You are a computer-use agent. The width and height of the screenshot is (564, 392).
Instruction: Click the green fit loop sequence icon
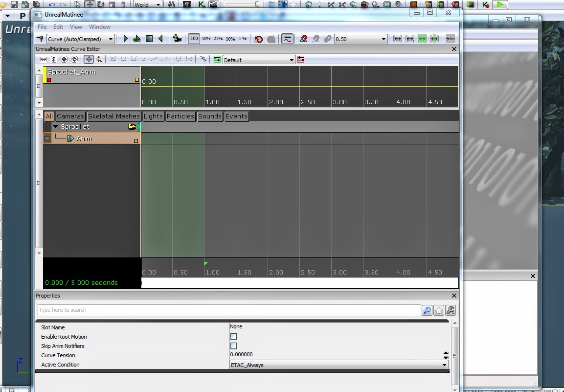434,39
